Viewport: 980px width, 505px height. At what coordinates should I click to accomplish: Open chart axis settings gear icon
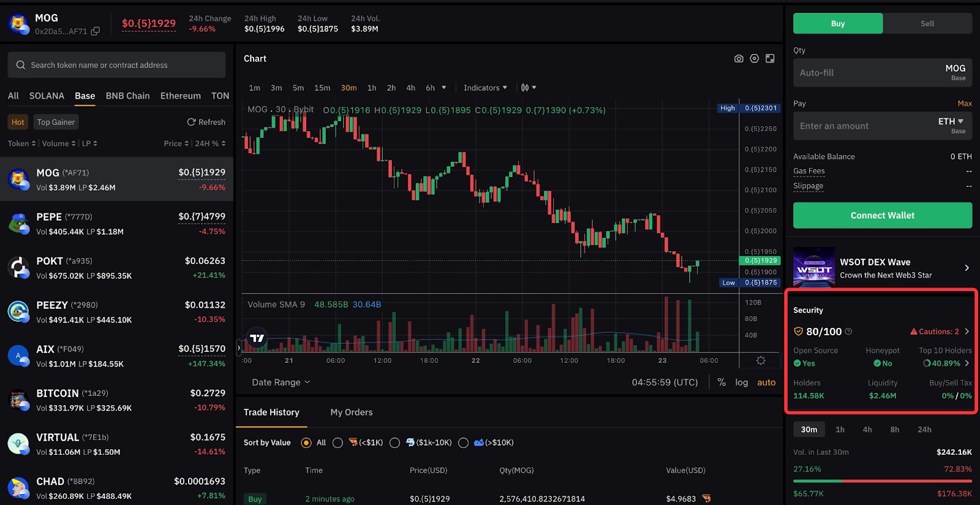pos(761,360)
